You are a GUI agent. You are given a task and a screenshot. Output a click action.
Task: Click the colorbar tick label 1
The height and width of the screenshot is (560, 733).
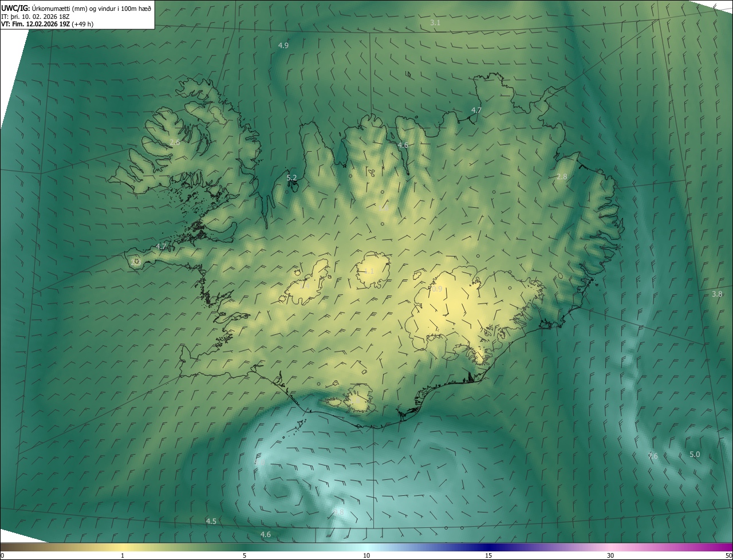click(x=123, y=556)
